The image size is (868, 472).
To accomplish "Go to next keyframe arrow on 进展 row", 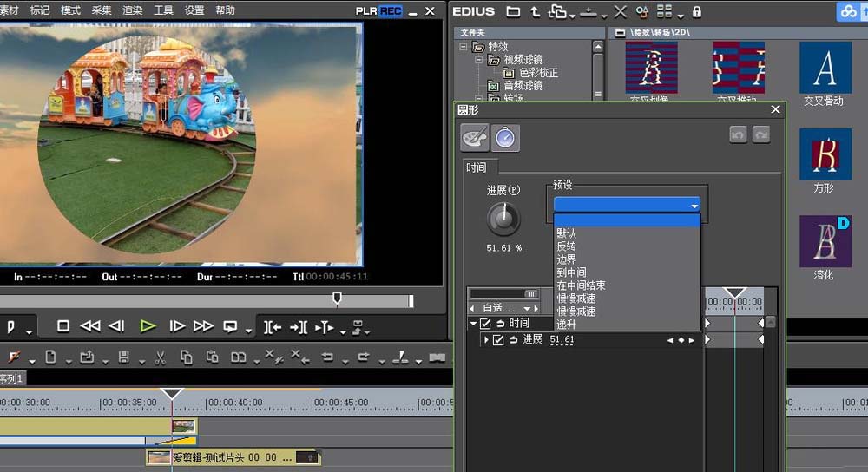I will point(692,340).
